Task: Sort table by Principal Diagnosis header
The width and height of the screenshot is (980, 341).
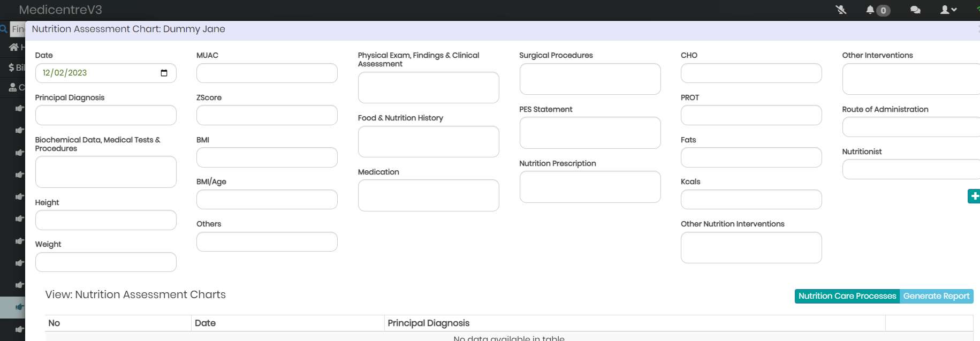Action: (x=428, y=323)
